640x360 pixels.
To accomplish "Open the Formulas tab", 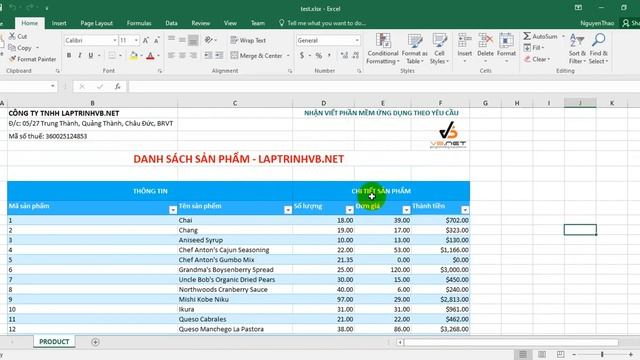I will tap(139, 23).
